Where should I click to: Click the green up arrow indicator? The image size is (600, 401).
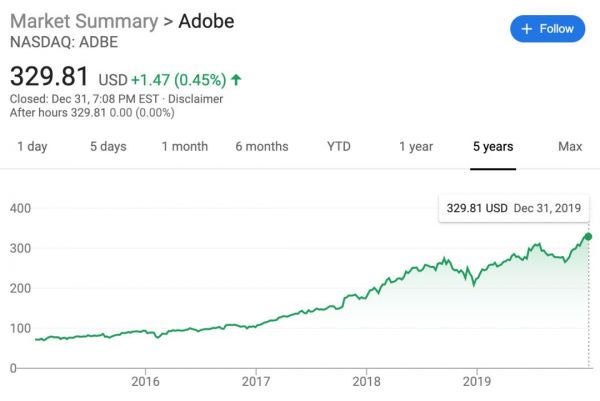coord(235,78)
